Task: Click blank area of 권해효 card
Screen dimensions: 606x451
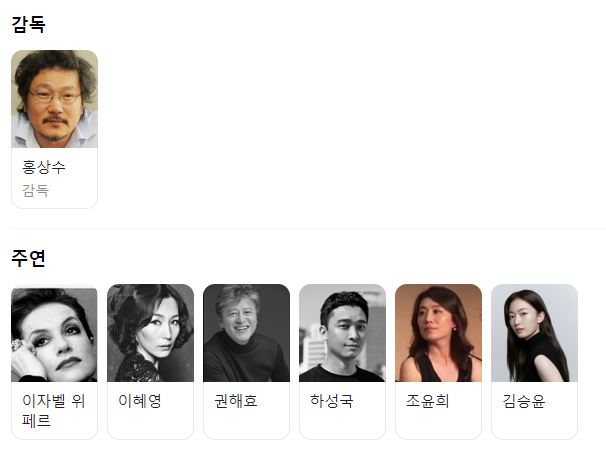Action: pyautogui.click(x=246, y=423)
